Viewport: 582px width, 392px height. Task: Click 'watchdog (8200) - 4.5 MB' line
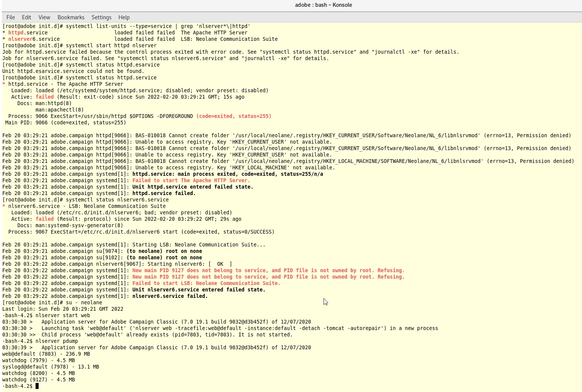[x=39, y=373]
